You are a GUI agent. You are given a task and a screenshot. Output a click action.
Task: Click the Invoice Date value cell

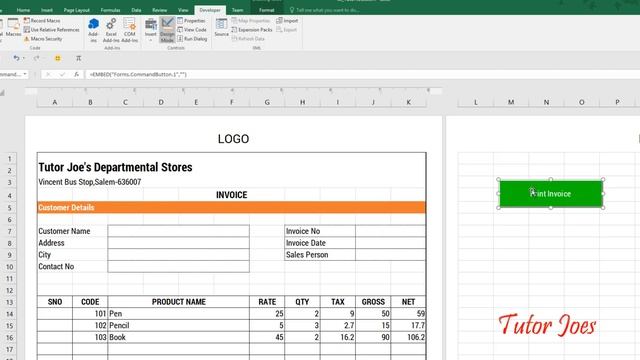390,243
